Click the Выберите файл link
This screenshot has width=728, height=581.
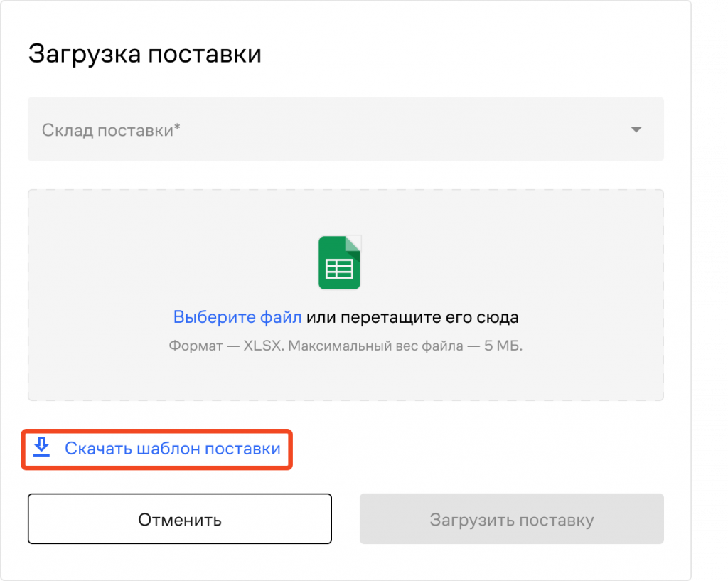pos(237,317)
